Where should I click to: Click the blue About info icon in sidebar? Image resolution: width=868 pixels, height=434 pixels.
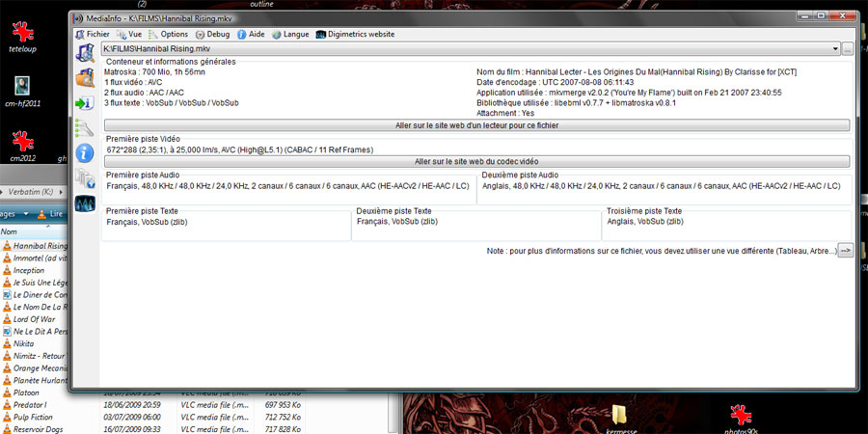tap(85, 152)
